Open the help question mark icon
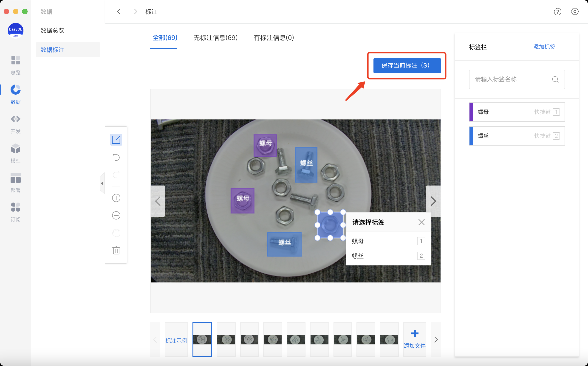This screenshot has width=588, height=366. point(557,12)
